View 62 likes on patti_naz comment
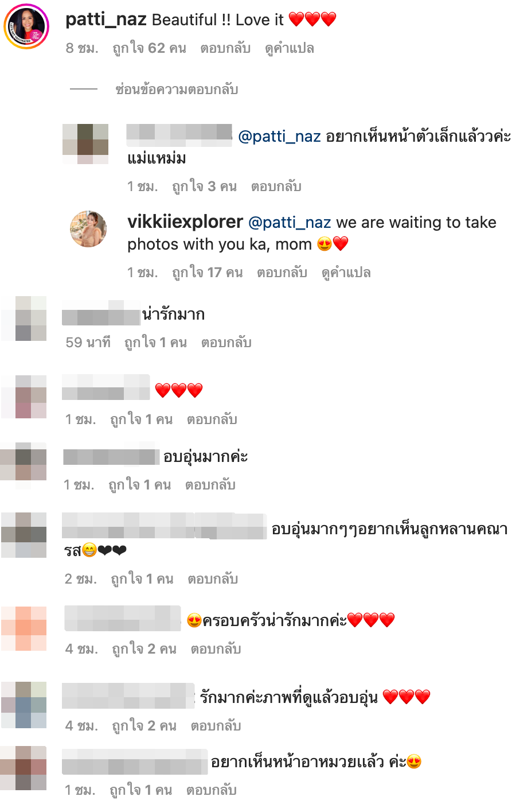The width and height of the screenshot is (512, 812). click(x=149, y=48)
